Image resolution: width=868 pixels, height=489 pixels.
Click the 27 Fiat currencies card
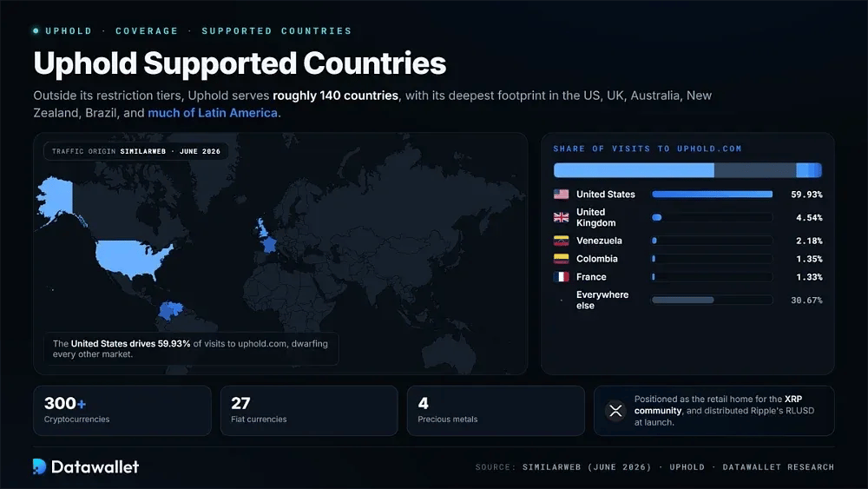tap(309, 411)
